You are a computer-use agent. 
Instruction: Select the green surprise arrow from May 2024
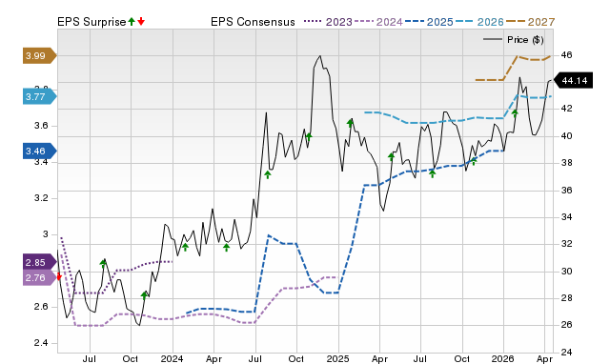pos(227,247)
